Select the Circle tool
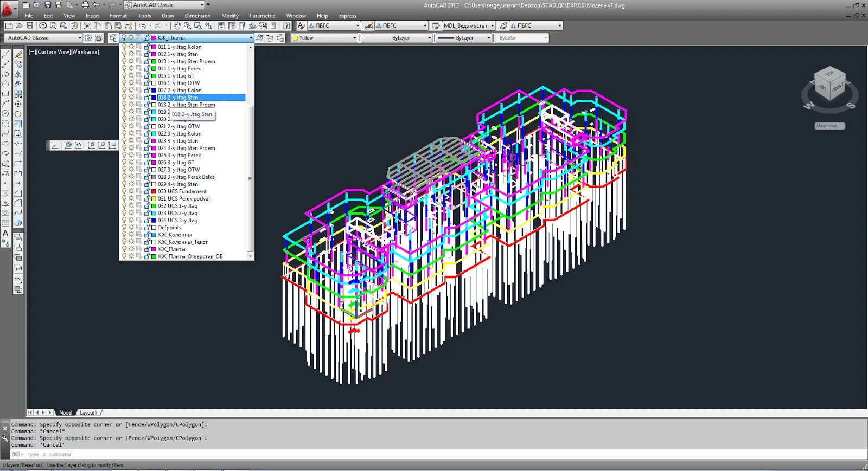This screenshot has height=471, width=868. pyautogui.click(x=5, y=114)
